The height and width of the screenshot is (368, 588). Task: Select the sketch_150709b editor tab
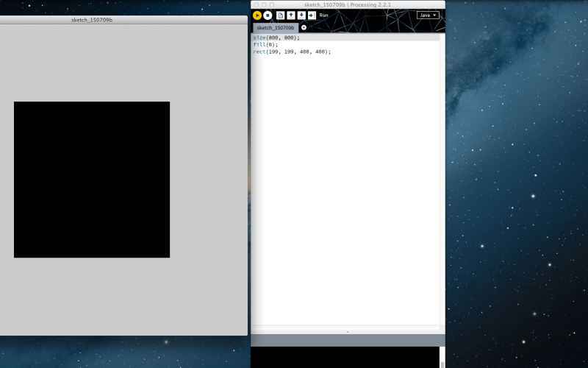pos(275,28)
